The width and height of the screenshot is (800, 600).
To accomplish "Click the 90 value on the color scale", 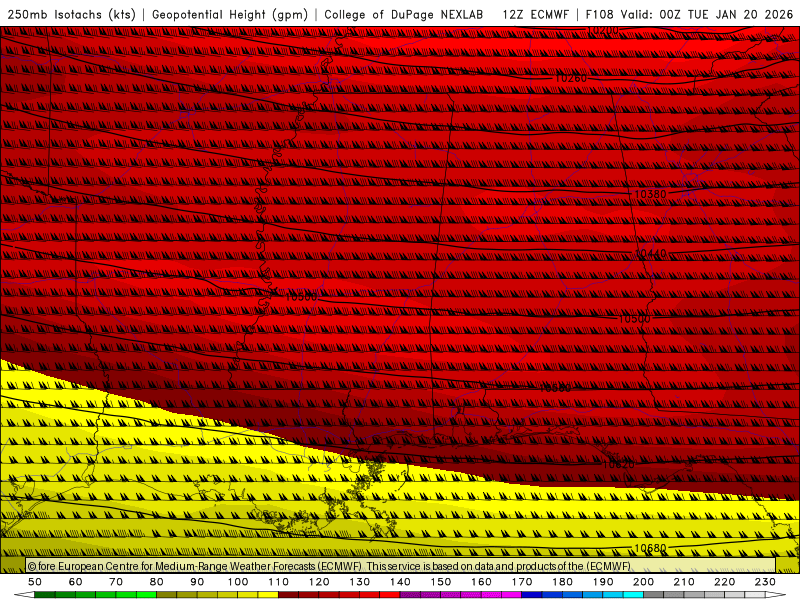I will pos(197,582).
